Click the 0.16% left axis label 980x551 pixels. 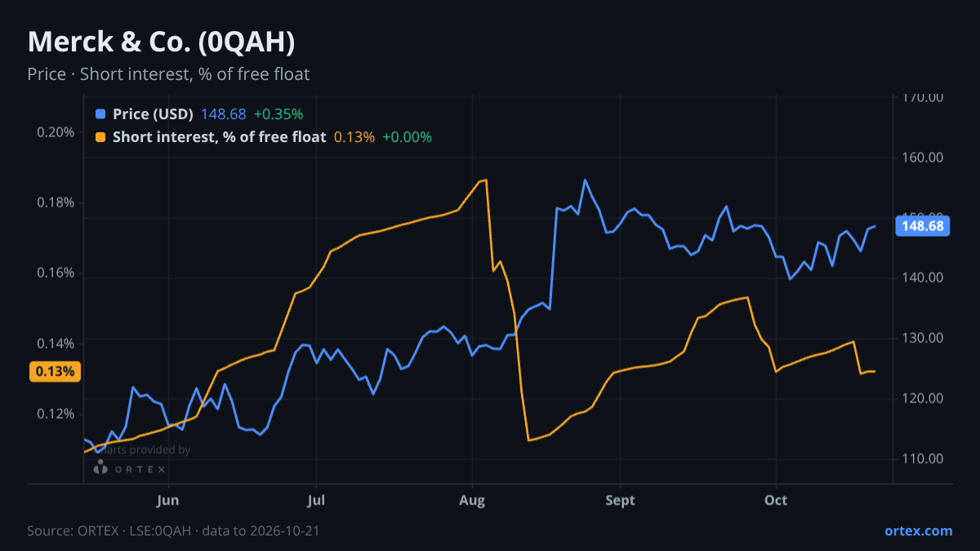pos(56,273)
